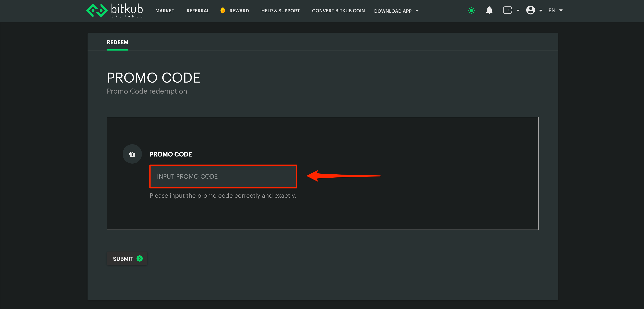Image resolution: width=644 pixels, height=309 pixels.
Task: Toggle the light/dark theme sun icon
Action: tap(471, 10)
